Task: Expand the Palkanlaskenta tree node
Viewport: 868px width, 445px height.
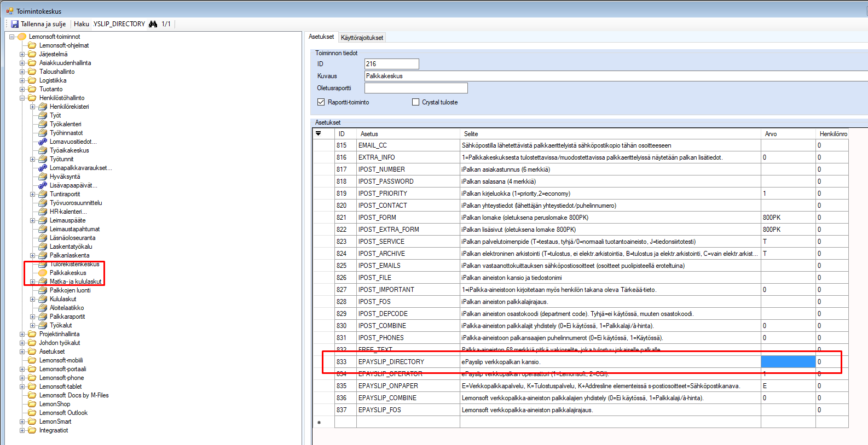Action: 33,255
